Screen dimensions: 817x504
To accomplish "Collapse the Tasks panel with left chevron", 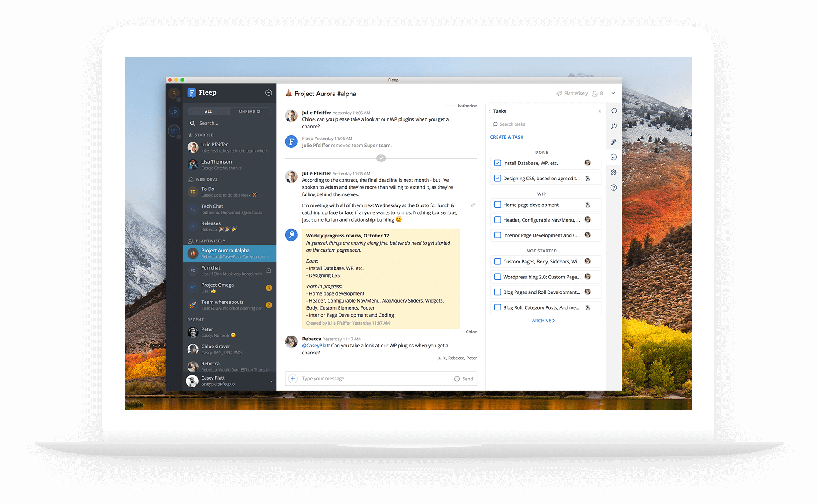I will pyautogui.click(x=489, y=111).
